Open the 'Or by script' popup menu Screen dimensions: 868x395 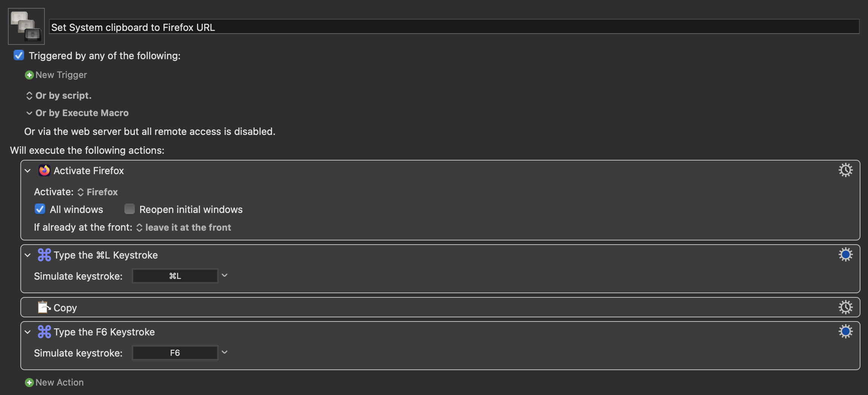click(59, 95)
